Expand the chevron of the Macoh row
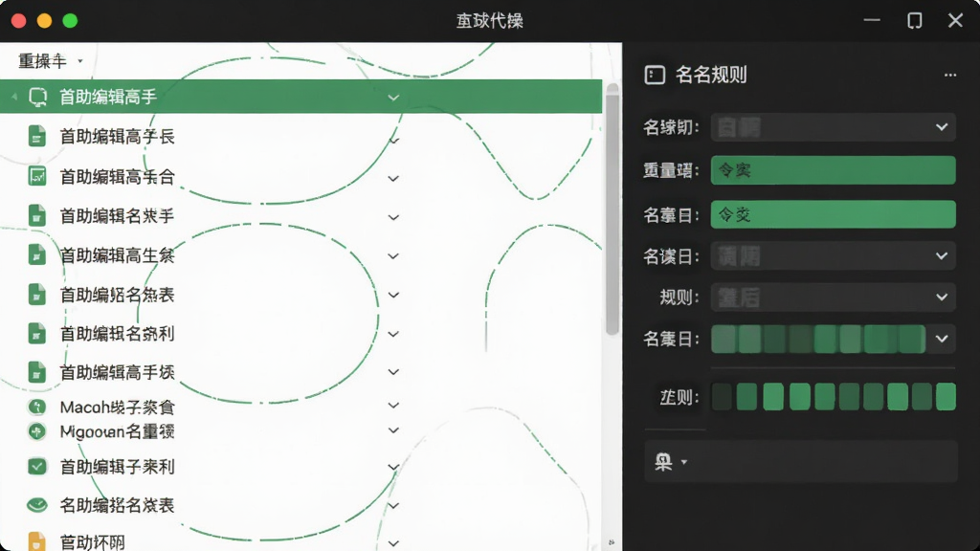The image size is (980, 551). 393,406
